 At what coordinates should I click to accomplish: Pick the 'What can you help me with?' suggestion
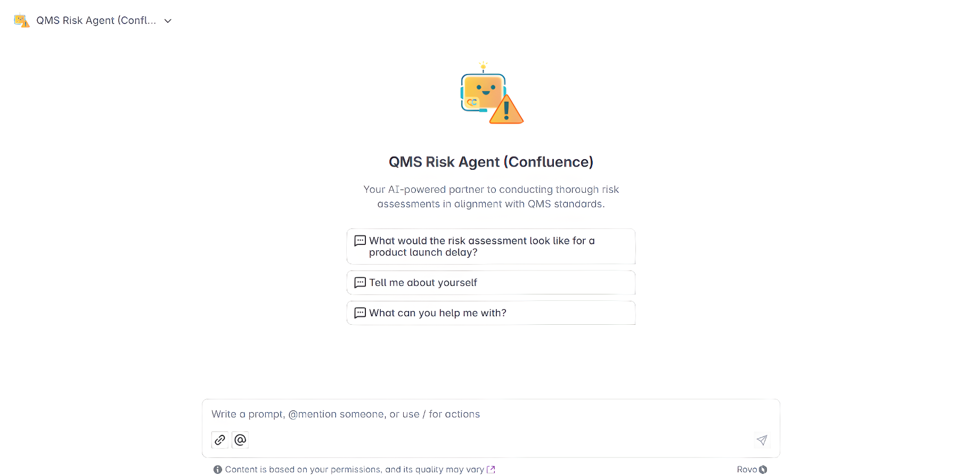pyautogui.click(x=491, y=313)
